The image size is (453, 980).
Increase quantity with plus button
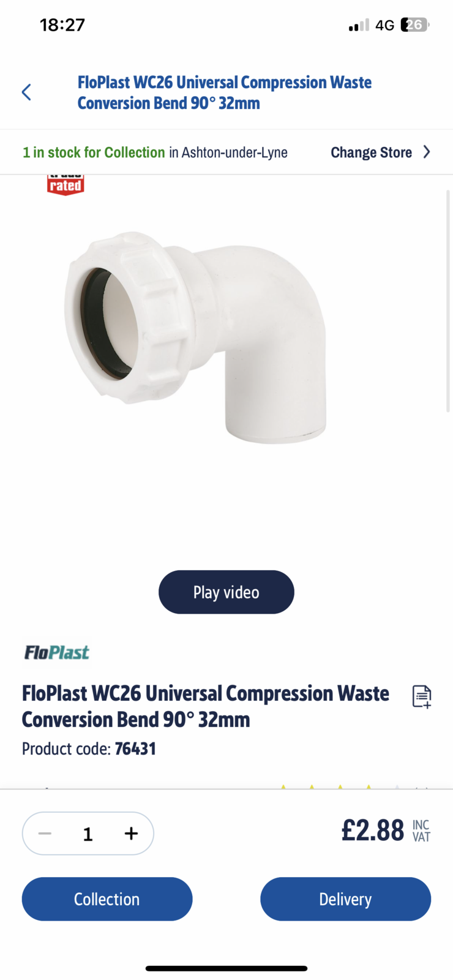click(x=131, y=834)
